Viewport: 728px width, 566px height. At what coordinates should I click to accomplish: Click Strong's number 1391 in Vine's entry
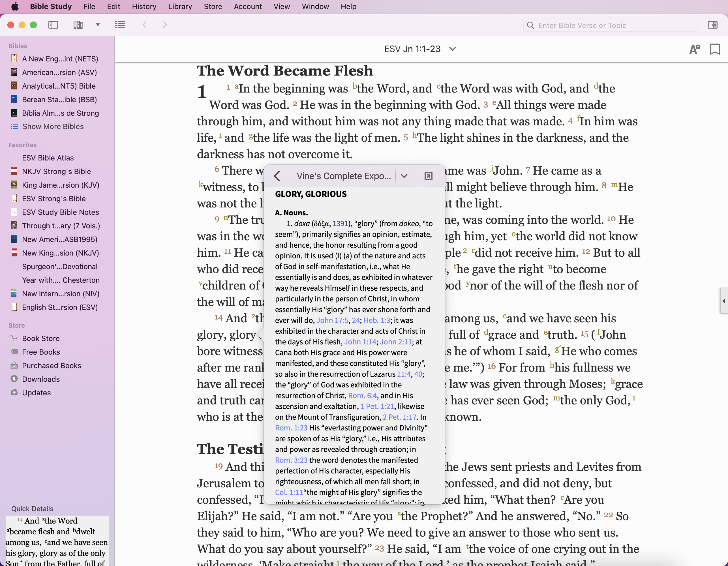(340, 224)
